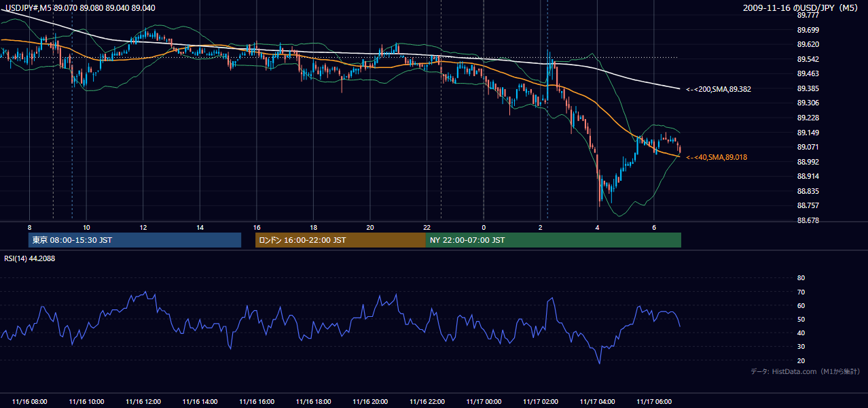Viewport: 868px width, 408px height.
Task: Click price axis value 89.149
Action: [808, 133]
